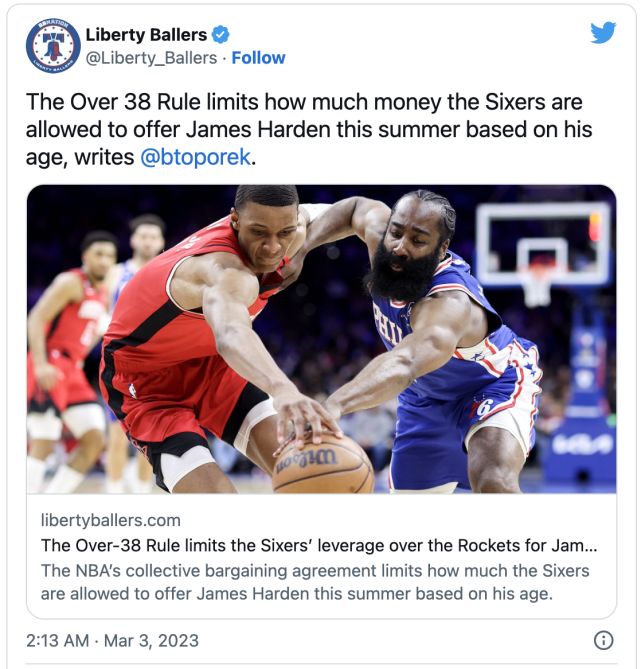
Task: Open the Liberty Ballers profile avatar
Action: pos(53,46)
